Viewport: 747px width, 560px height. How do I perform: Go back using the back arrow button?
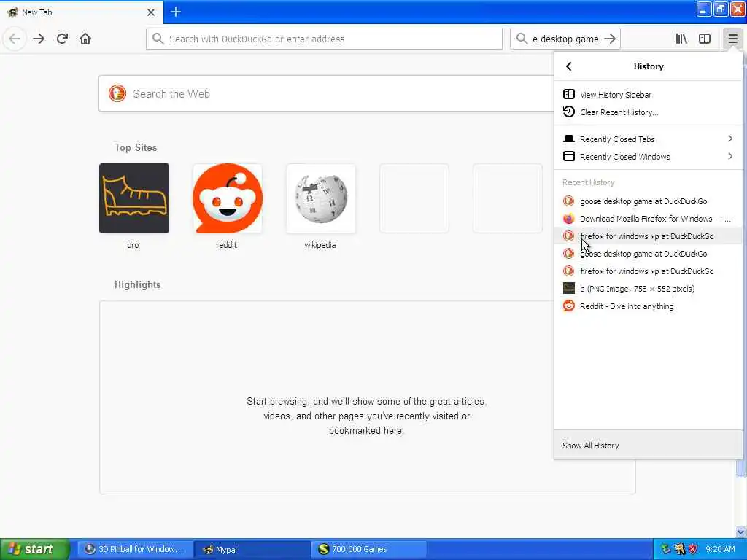(x=15, y=39)
